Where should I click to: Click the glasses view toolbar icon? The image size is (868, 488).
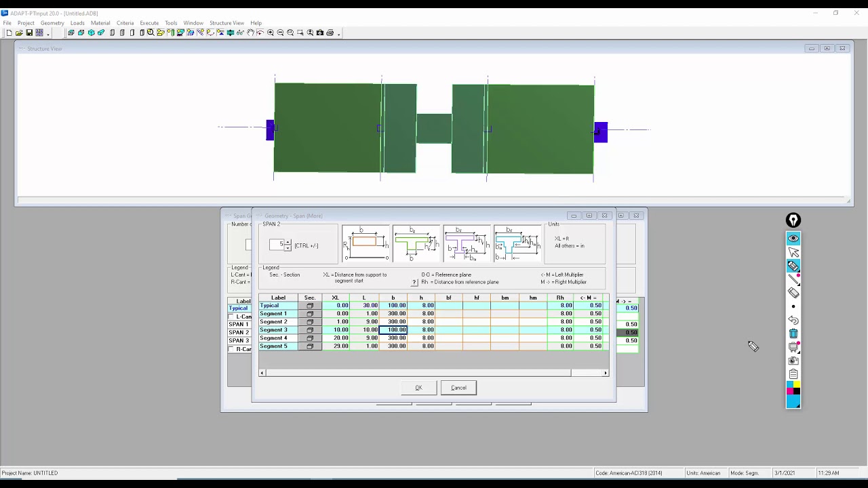[x=240, y=33]
